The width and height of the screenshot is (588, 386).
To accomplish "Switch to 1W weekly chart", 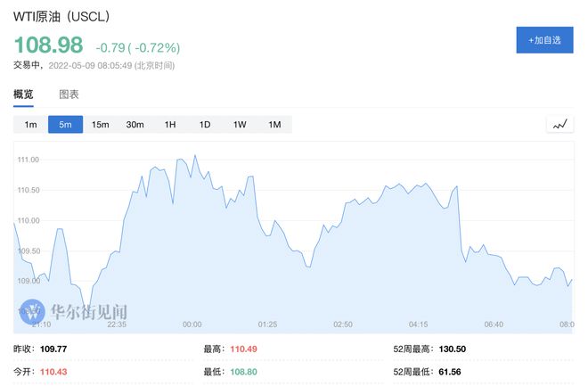I will [x=239, y=125].
